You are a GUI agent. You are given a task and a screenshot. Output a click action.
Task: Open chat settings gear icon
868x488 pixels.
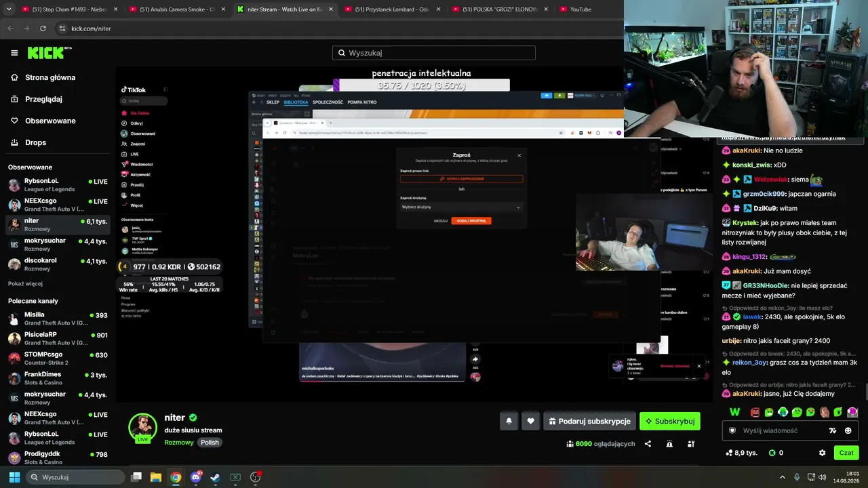click(x=823, y=453)
